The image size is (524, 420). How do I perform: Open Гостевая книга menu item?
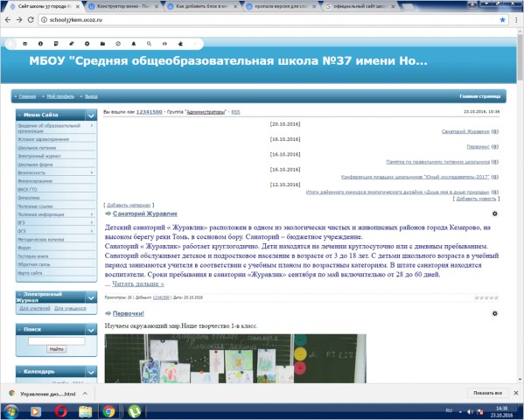(x=32, y=256)
